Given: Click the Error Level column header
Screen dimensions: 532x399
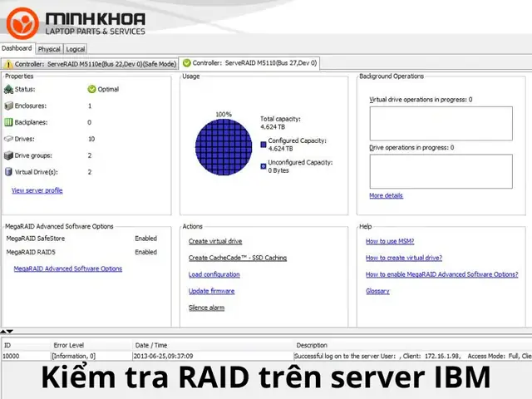Looking at the screenshot, I should click(x=91, y=346).
